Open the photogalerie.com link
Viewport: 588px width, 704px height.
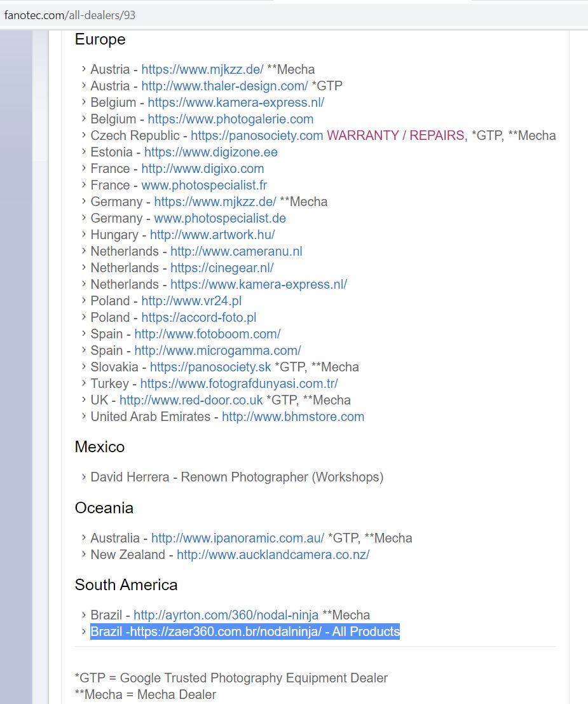click(230, 119)
